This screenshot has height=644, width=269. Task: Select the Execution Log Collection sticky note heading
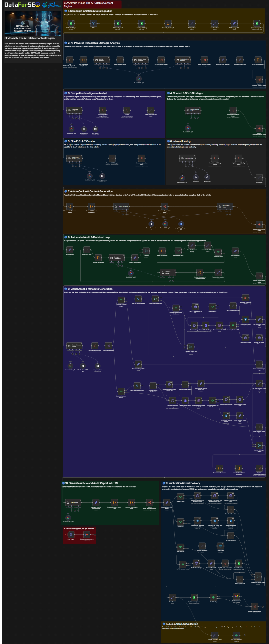coord(182,624)
